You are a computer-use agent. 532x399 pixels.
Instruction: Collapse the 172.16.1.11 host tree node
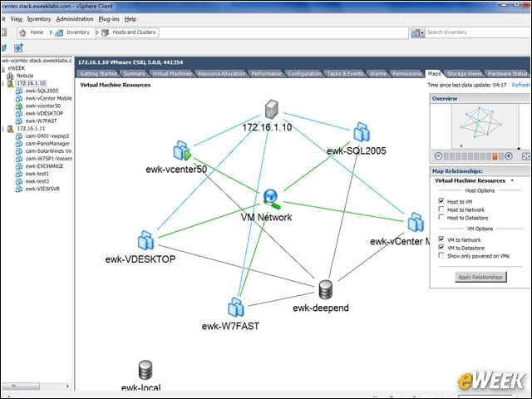tap(3, 129)
